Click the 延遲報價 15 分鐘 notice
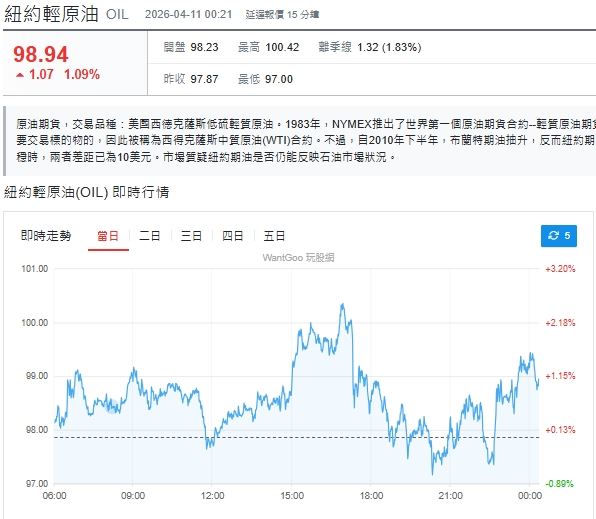The image size is (596, 519). pyautogui.click(x=282, y=15)
